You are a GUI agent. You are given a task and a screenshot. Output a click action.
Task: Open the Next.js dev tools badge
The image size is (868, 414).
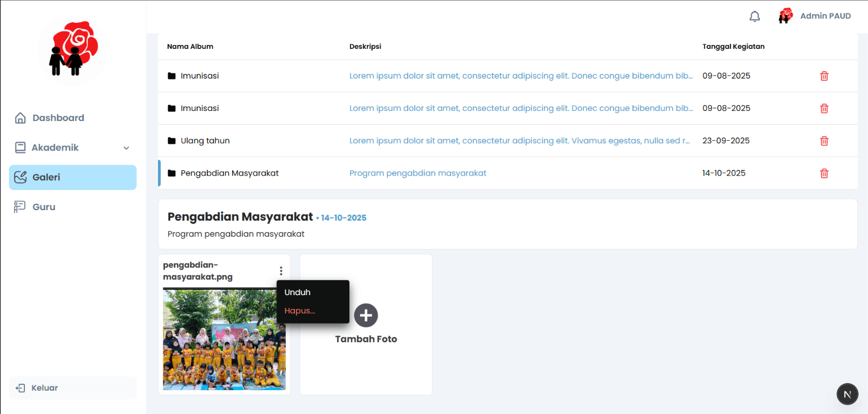847,394
